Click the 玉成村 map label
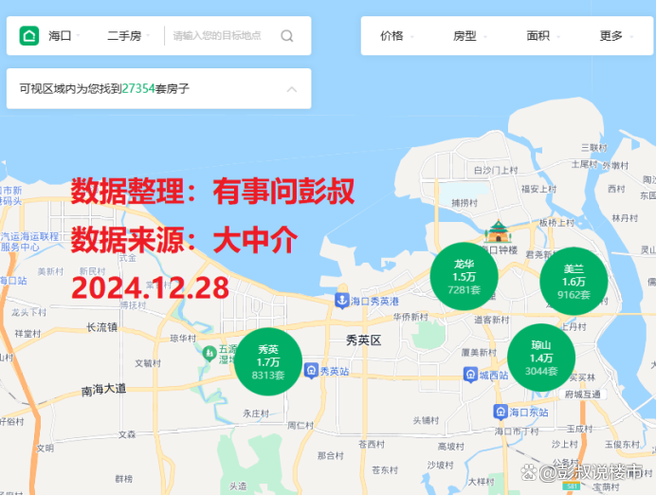Image resolution: width=656 pixels, height=496 pixels. (580, 429)
